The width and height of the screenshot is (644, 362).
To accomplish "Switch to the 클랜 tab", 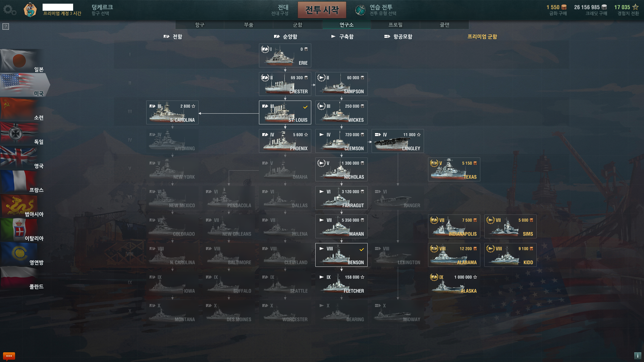I will (444, 25).
